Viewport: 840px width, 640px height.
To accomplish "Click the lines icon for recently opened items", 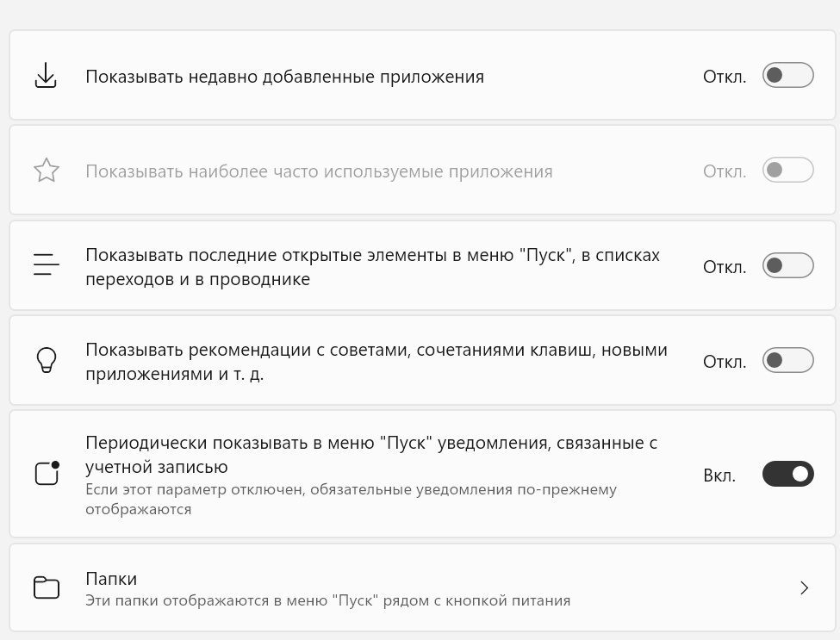I will click(46, 265).
